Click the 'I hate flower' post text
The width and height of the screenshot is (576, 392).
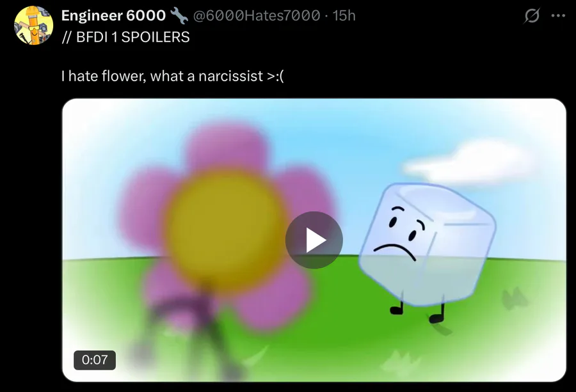click(173, 76)
